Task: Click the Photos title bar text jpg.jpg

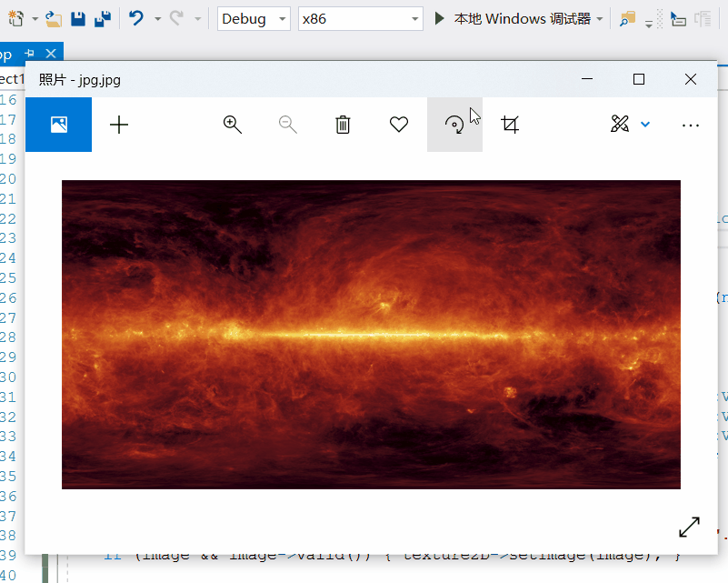Action: pos(99,80)
